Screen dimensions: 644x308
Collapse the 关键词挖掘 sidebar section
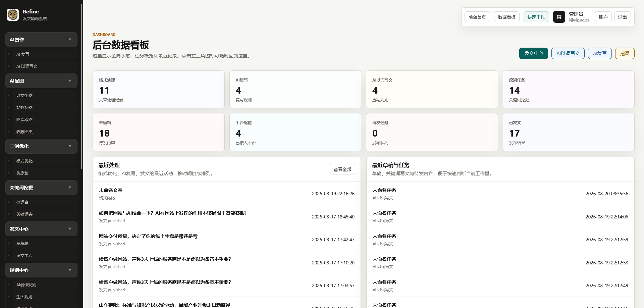(41, 188)
